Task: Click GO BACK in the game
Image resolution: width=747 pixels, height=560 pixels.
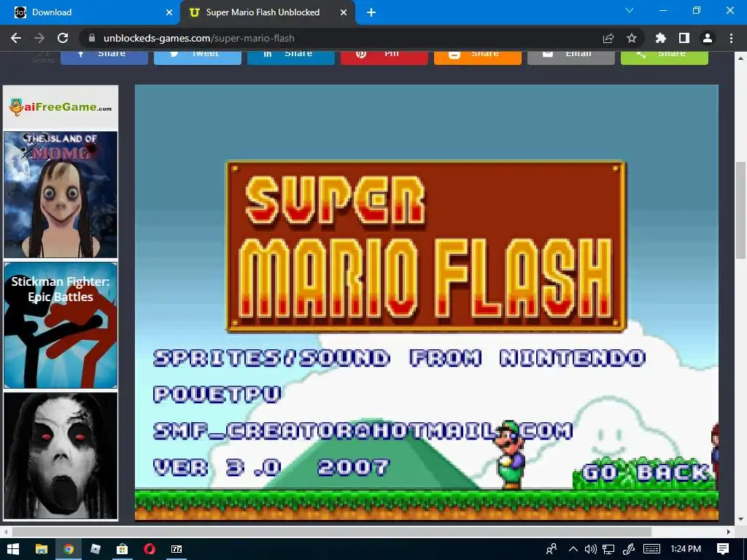Action: (646, 472)
